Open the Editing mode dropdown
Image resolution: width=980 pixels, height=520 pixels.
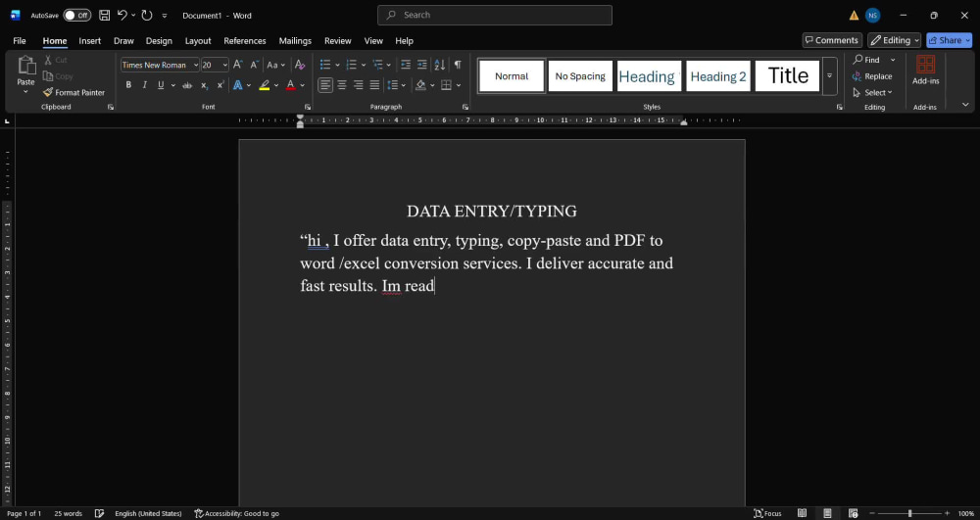pyautogui.click(x=895, y=40)
